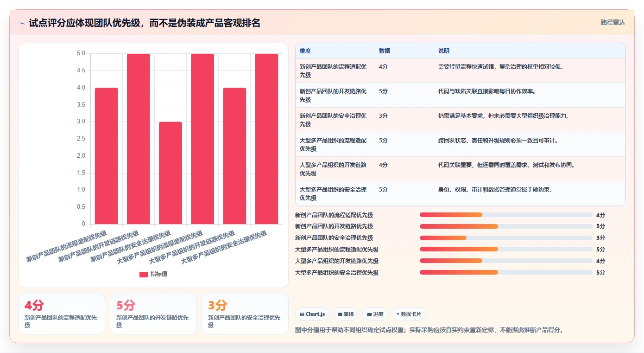Select the 进度 chip
Image resolution: width=644 pixels, height=353 pixels.
tap(375, 314)
